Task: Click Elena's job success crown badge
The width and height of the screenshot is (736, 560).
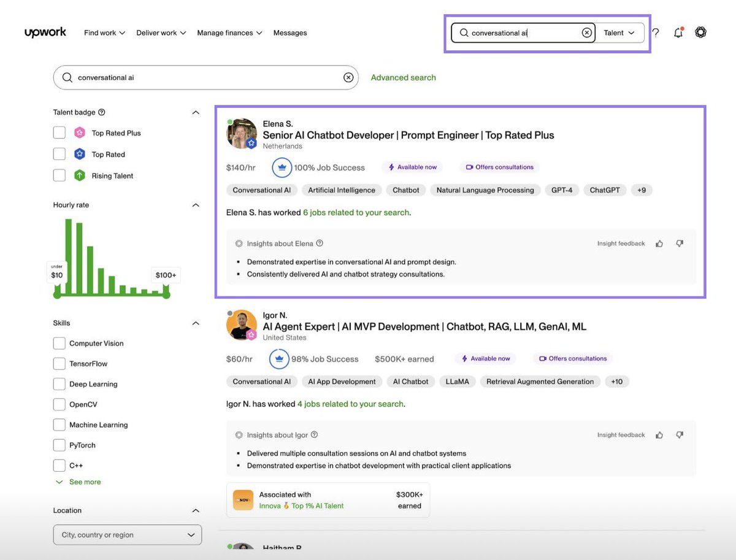Action: [282, 167]
